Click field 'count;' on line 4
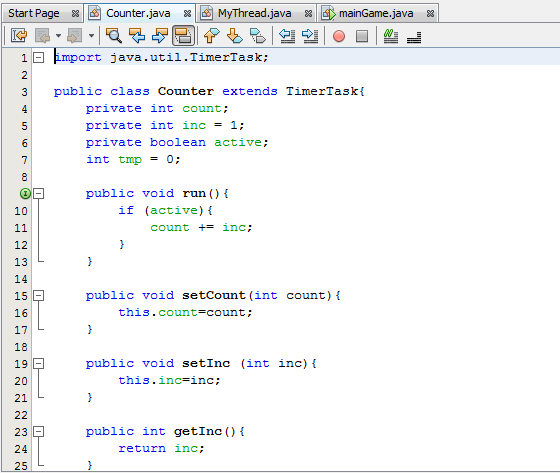Viewport: 560px width, 473px height. 205,108
